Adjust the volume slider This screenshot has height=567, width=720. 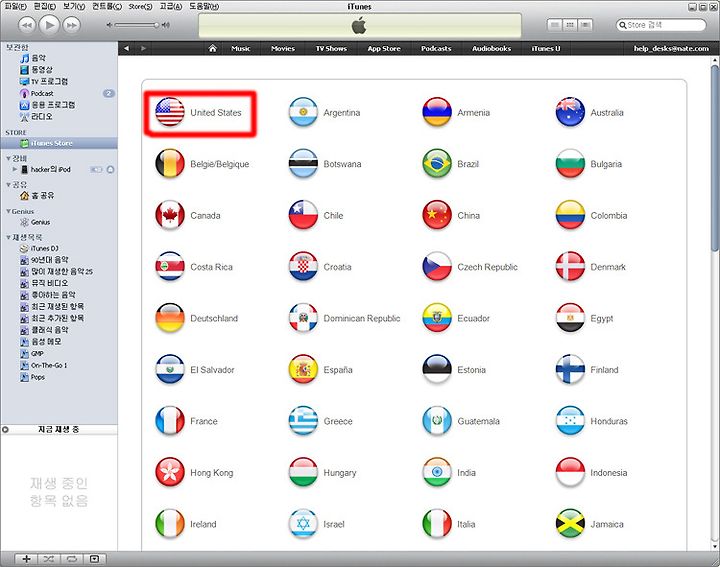137,25
